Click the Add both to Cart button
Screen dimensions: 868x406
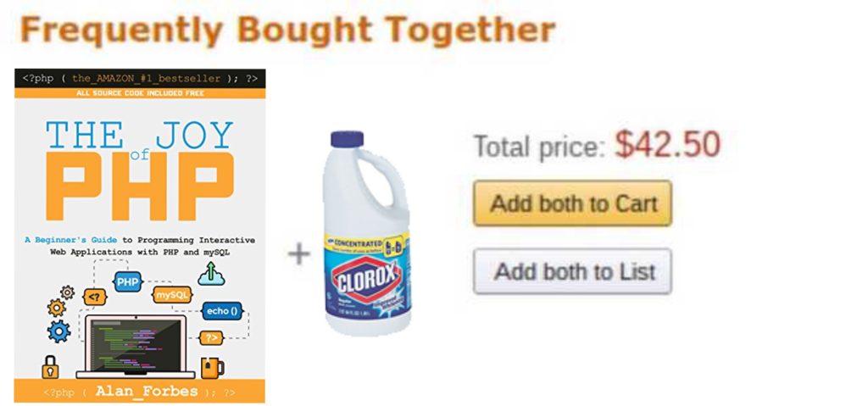click(x=572, y=203)
